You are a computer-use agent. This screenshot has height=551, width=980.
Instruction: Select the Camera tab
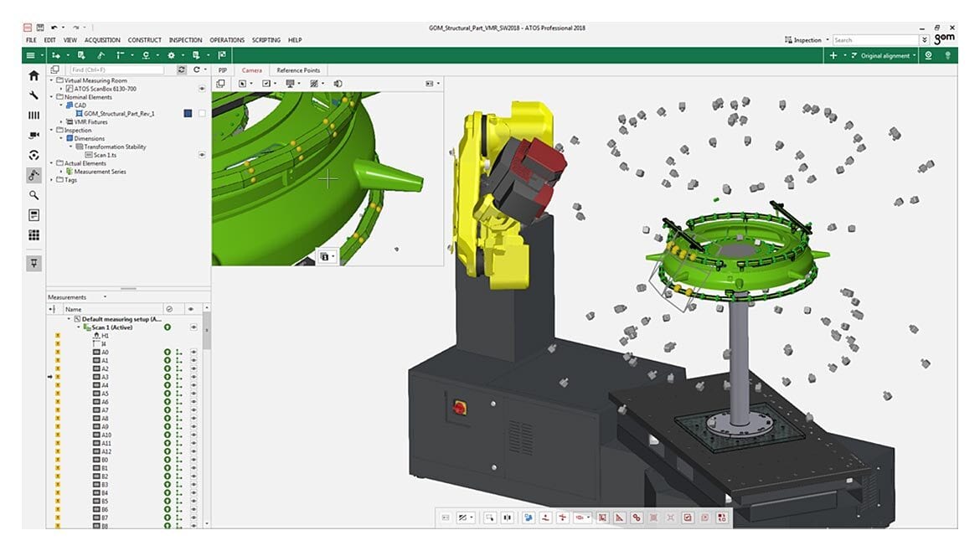[x=252, y=70]
